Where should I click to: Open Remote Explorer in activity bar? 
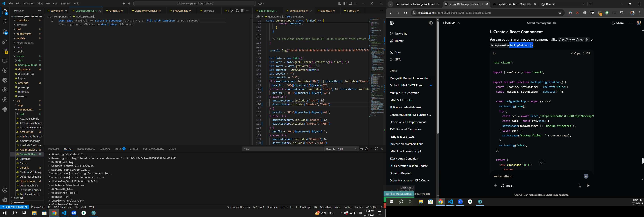5,61
